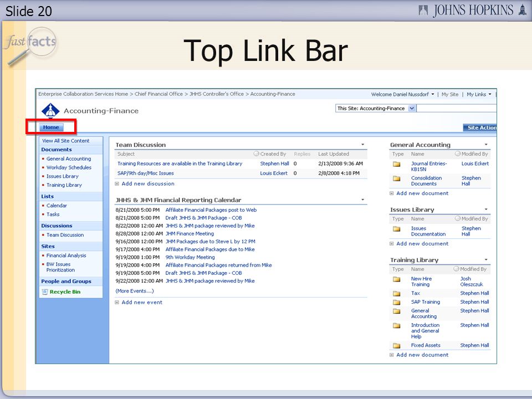
Task: Open the JHM Finance Meeting event
Action: tap(190, 234)
